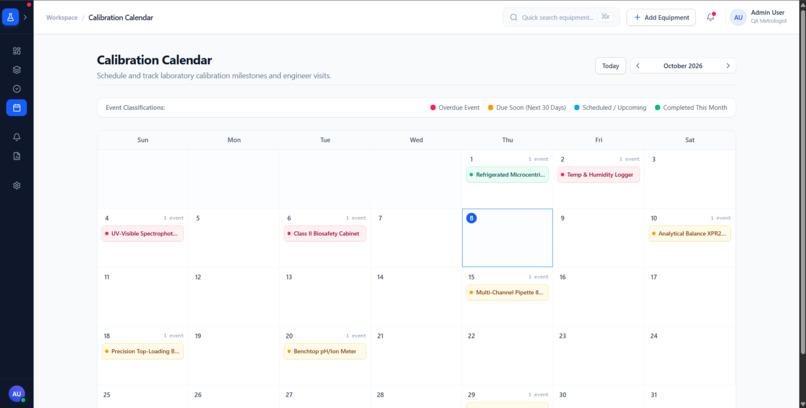Open the document reports icon in sidebar
This screenshot has width=806, height=408.
click(16, 156)
